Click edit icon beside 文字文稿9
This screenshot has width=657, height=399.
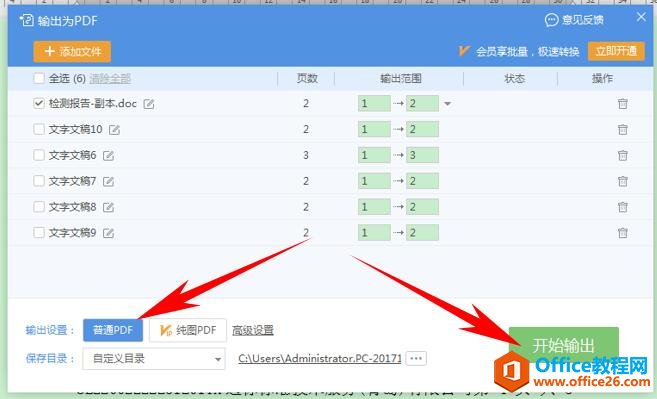tap(109, 233)
